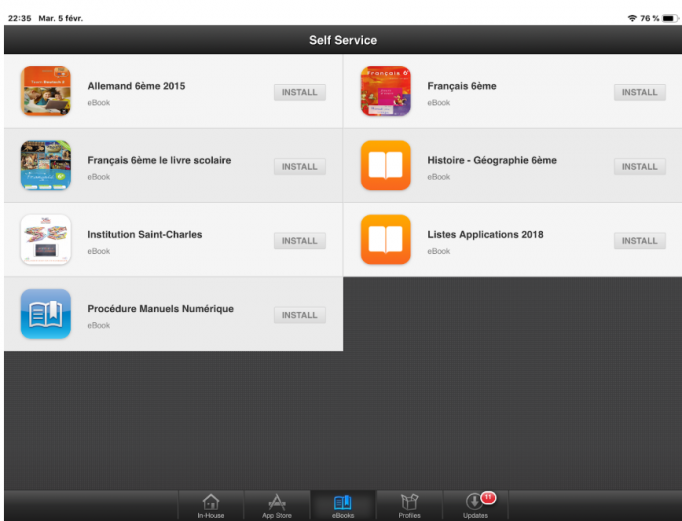Tap the Self Service header title
Screen dimensions: 682x521
343,40
